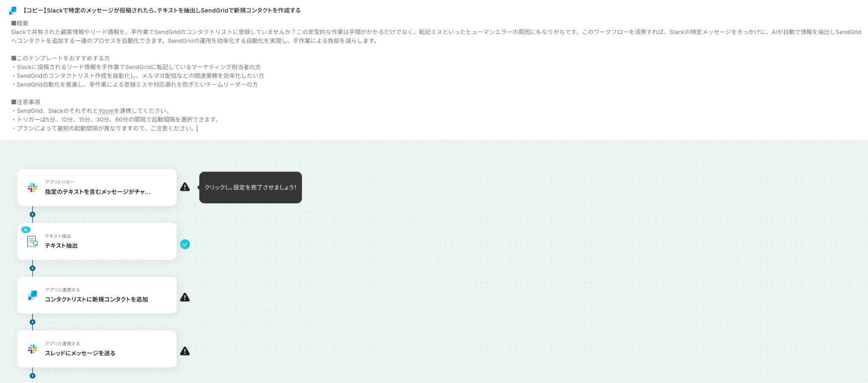This screenshot has width=868, height=383.
Task: Click the Slack icon in the スレッドにメッセージを送る card
Action: point(33,349)
